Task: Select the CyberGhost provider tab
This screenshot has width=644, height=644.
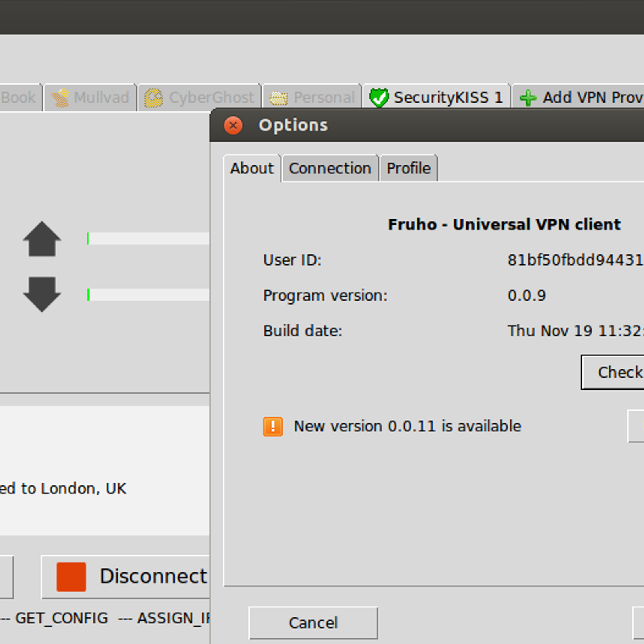Action: pyautogui.click(x=200, y=97)
